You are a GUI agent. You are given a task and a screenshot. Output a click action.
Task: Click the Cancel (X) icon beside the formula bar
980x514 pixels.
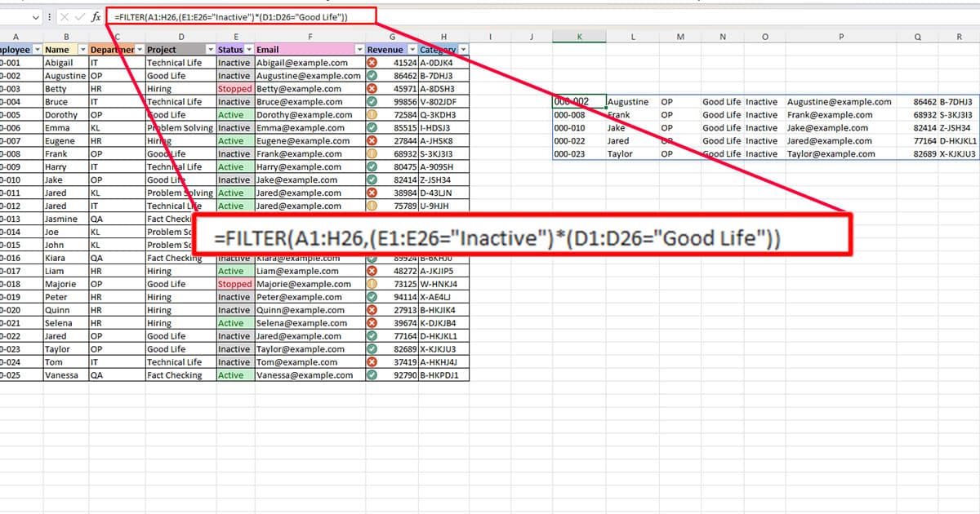(x=66, y=16)
